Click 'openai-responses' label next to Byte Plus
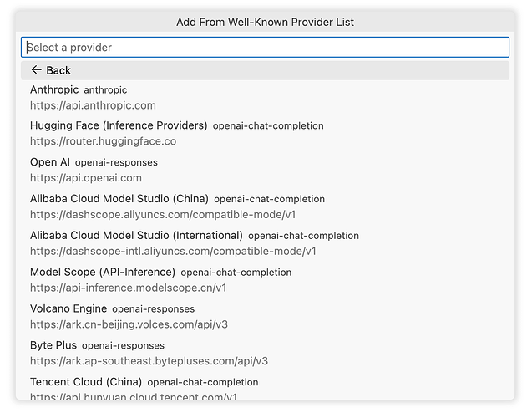The height and width of the screenshot is (418, 532). point(123,346)
